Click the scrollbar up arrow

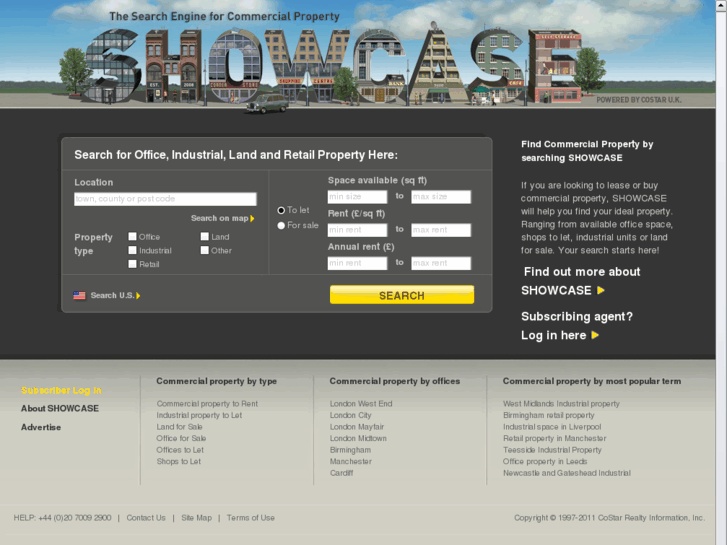[x=721, y=5]
